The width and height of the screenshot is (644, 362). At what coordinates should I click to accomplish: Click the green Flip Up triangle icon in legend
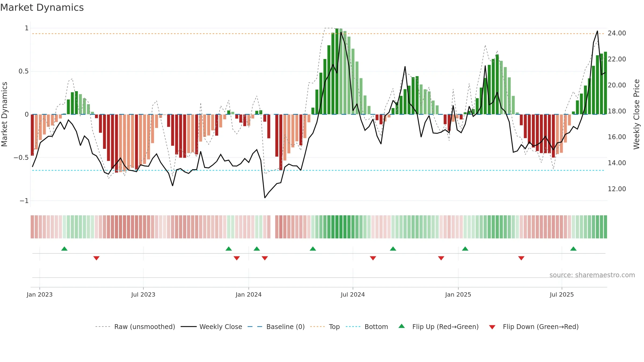coord(402,326)
